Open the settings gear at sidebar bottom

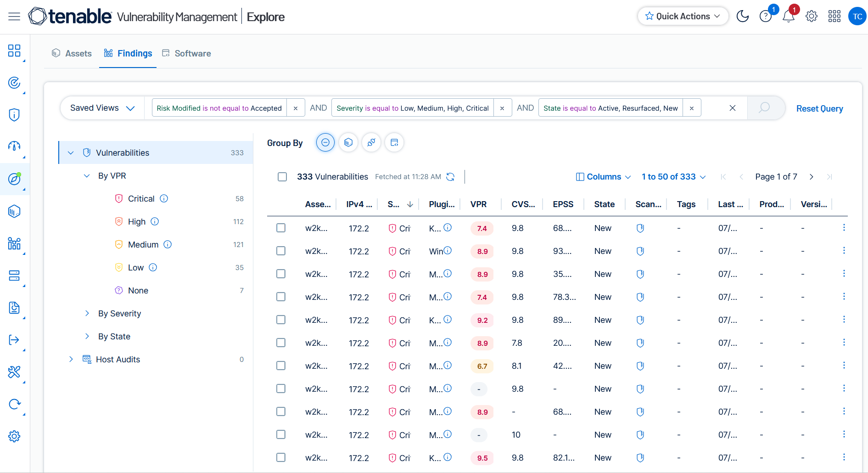[x=14, y=436]
